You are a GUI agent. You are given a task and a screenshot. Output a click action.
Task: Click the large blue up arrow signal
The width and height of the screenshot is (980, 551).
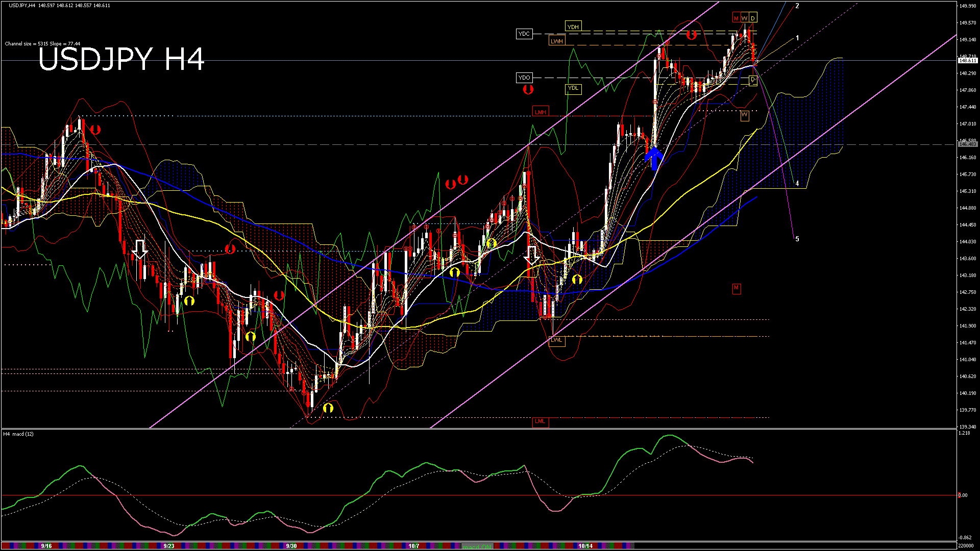(654, 158)
